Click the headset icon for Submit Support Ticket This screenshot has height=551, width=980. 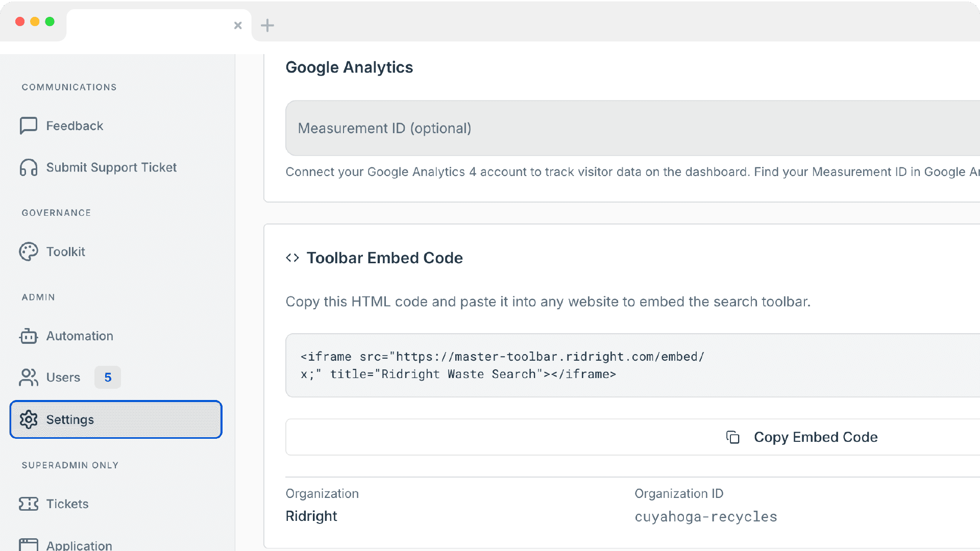(29, 167)
